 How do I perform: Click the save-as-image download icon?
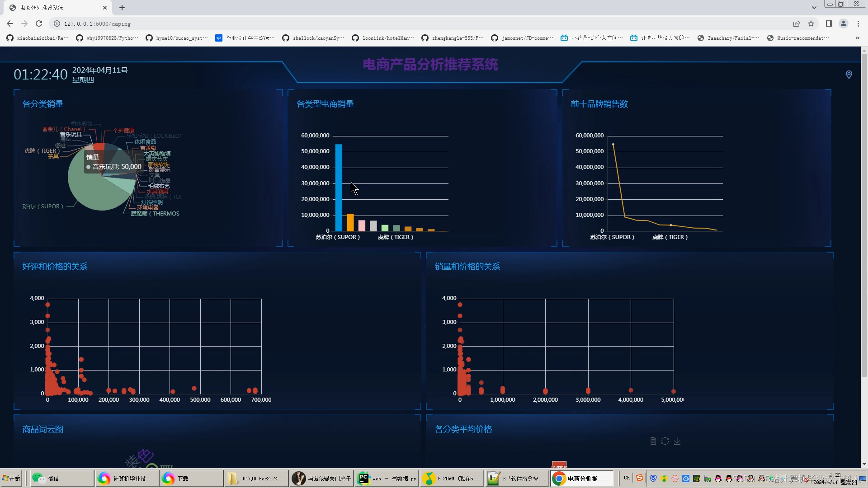click(677, 441)
